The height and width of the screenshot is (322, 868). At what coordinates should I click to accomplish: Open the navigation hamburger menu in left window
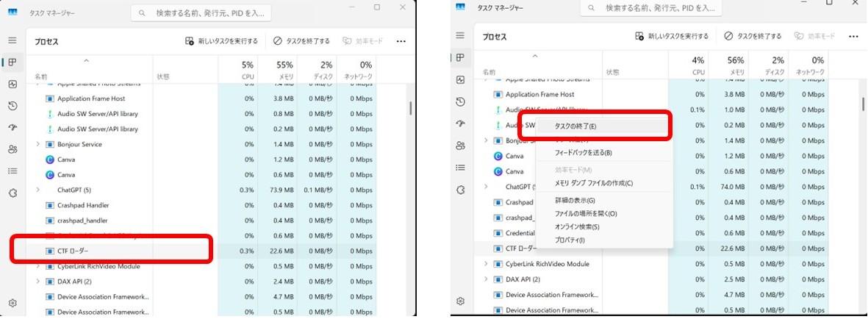coord(12,40)
